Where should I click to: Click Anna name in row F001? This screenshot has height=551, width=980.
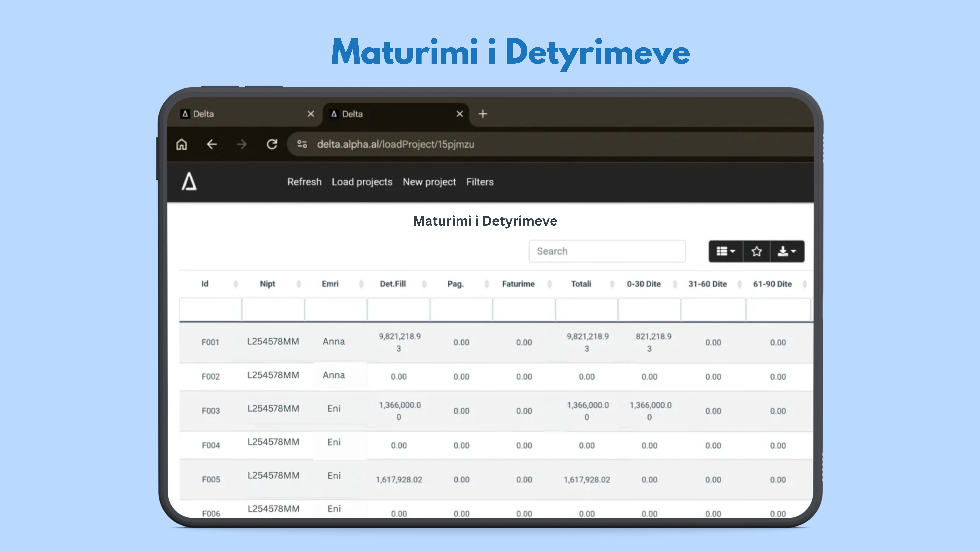tap(334, 342)
